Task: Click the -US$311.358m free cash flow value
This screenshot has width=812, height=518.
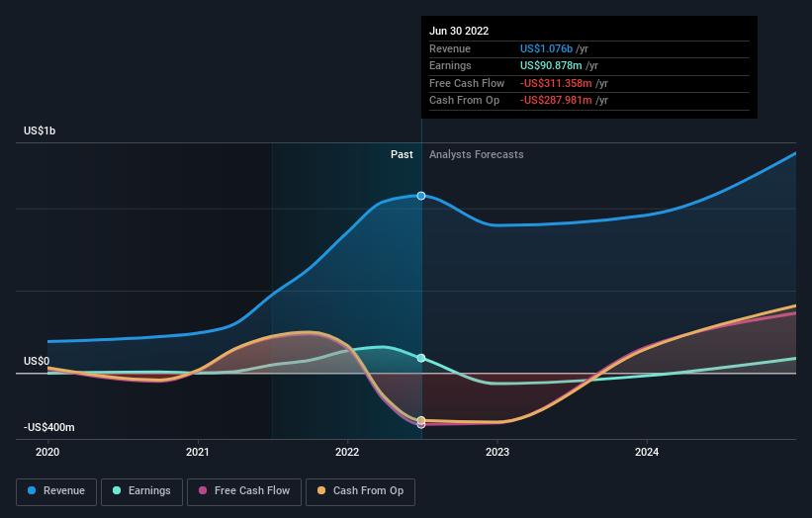Action: point(556,83)
